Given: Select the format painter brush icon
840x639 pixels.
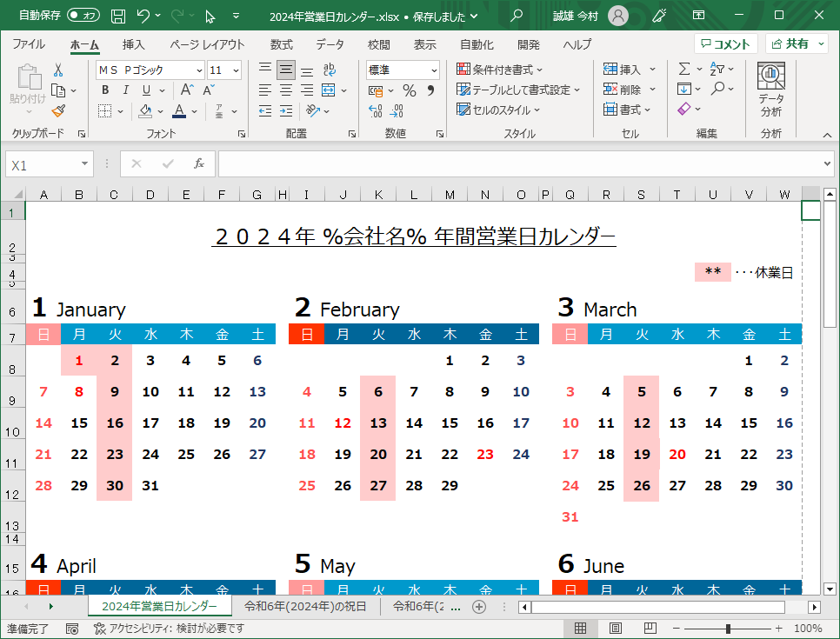Looking at the screenshot, I should (60, 110).
